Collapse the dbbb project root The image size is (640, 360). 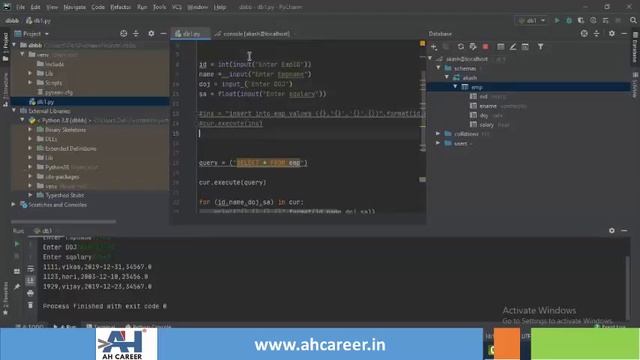(x=14, y=45)
